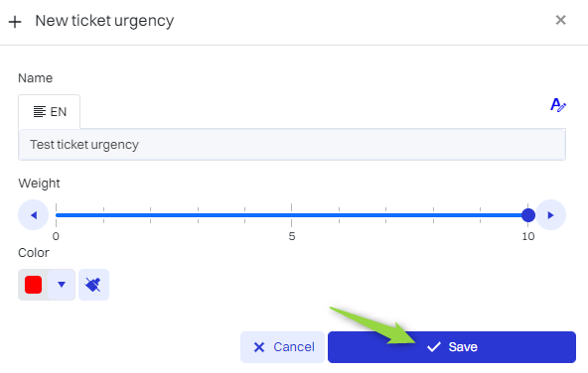Viewport: 588px width, 373px height.
Task: Switch to the EN language tab
Action: [x=49, y=111]
